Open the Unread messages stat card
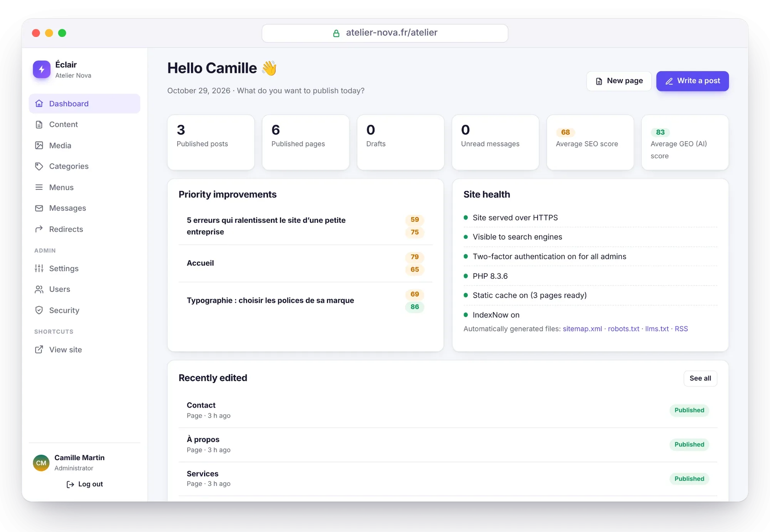This screenshot has width=770, height=532. tap(495, 142)
